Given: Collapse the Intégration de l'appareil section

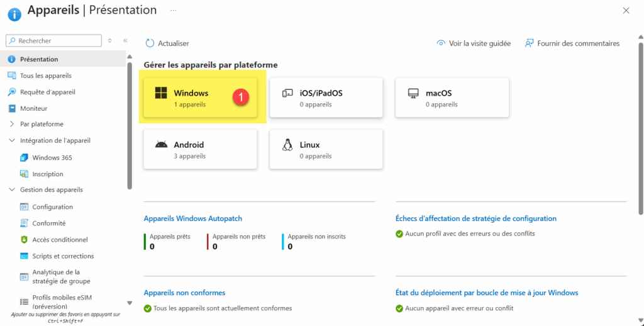Looking at the screenshot, I should click(x=12, y=140).
